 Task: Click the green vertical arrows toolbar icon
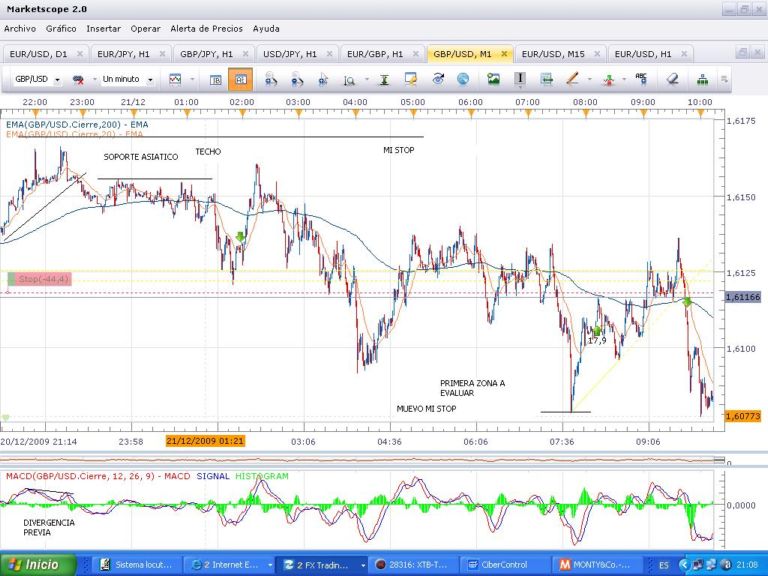coord(383,79)
